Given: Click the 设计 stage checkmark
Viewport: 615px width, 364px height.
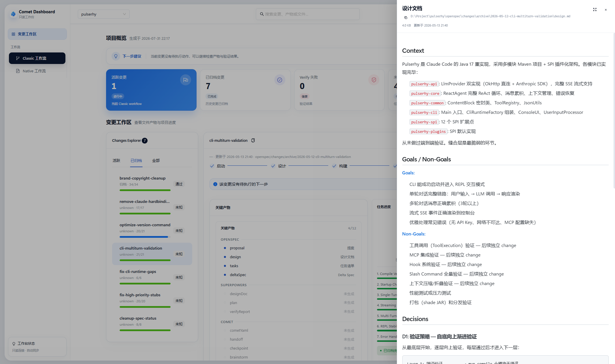Looking at the screenshot, I should (x=273, y=166).
